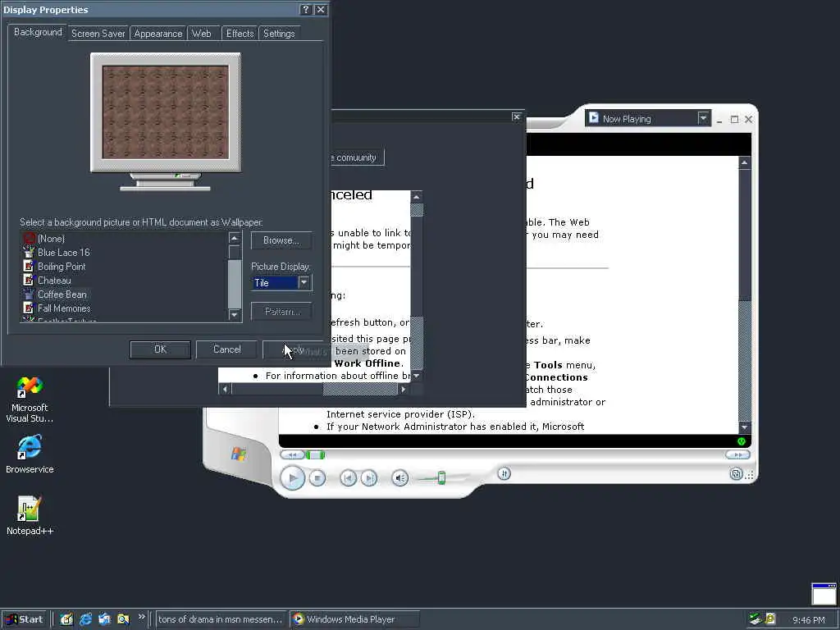Switch to the Appearance tab

tap(158, 33)
